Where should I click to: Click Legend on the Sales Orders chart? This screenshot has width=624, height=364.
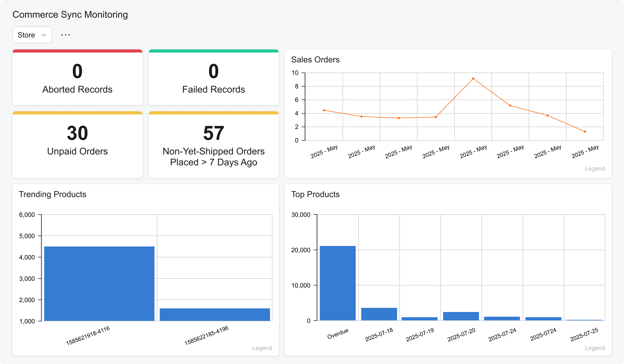pyautogui.click(x=595, y=168)
